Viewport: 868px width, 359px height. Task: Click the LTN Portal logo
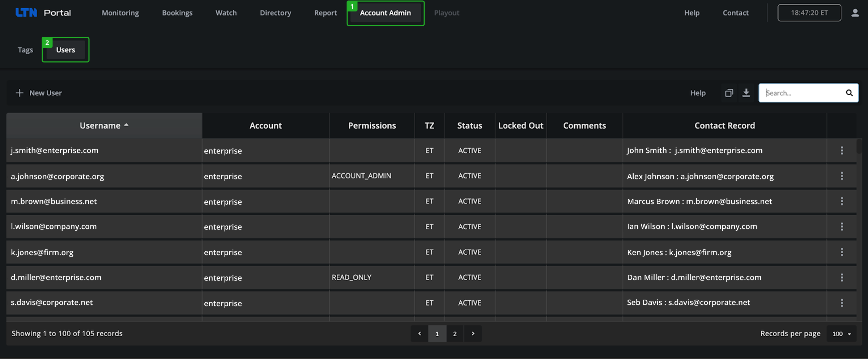click(43, 12)
